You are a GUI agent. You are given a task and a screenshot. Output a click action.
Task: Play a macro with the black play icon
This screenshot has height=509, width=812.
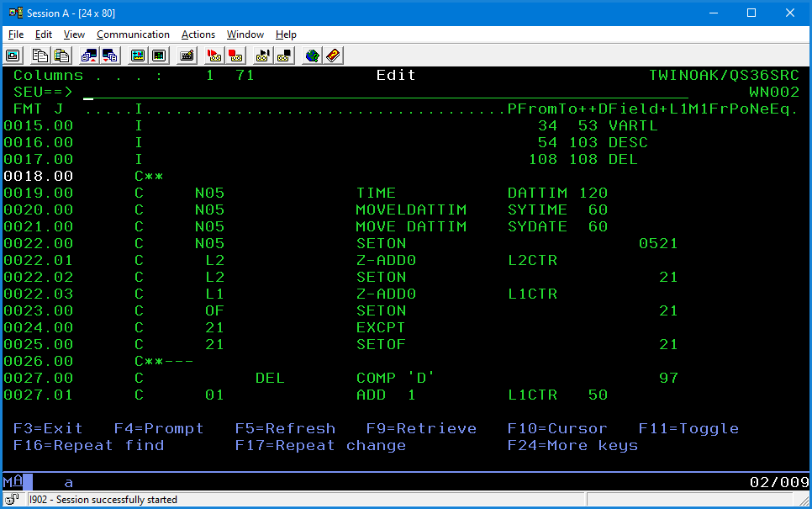262,56
